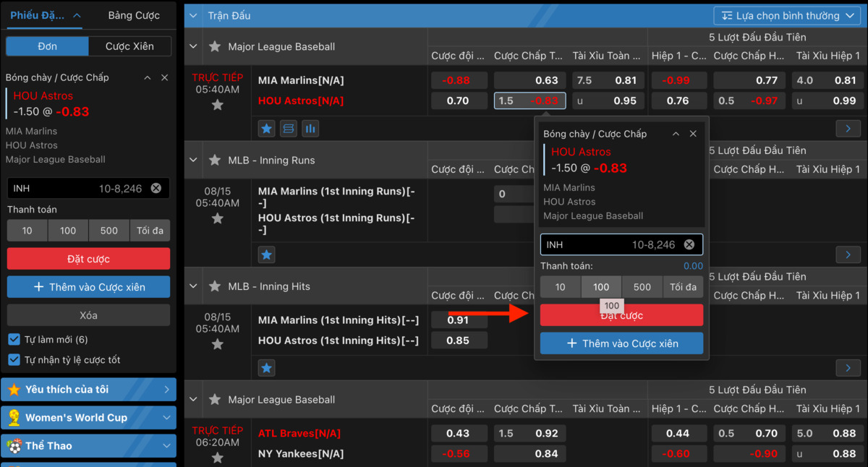Switch bet type to Cược Xiên
The image size is (868, 467).
(x=129, y=46)
